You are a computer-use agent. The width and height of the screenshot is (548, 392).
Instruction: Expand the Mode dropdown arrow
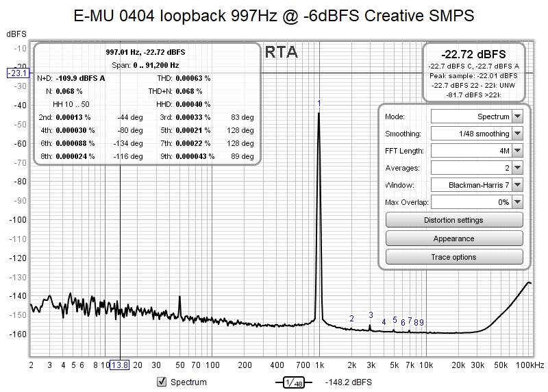[x=517, y=117]
